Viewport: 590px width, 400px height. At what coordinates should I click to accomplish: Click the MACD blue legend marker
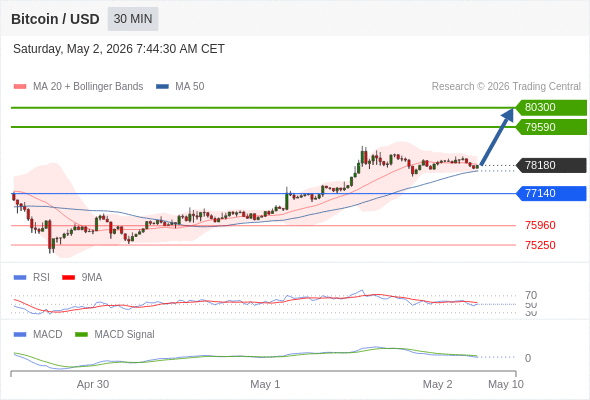[20, 335]
